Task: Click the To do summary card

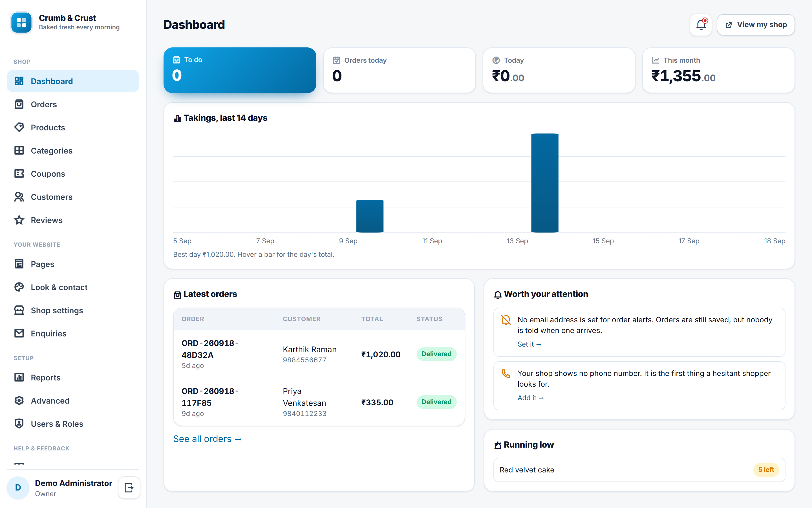Action: click(240, 70)
